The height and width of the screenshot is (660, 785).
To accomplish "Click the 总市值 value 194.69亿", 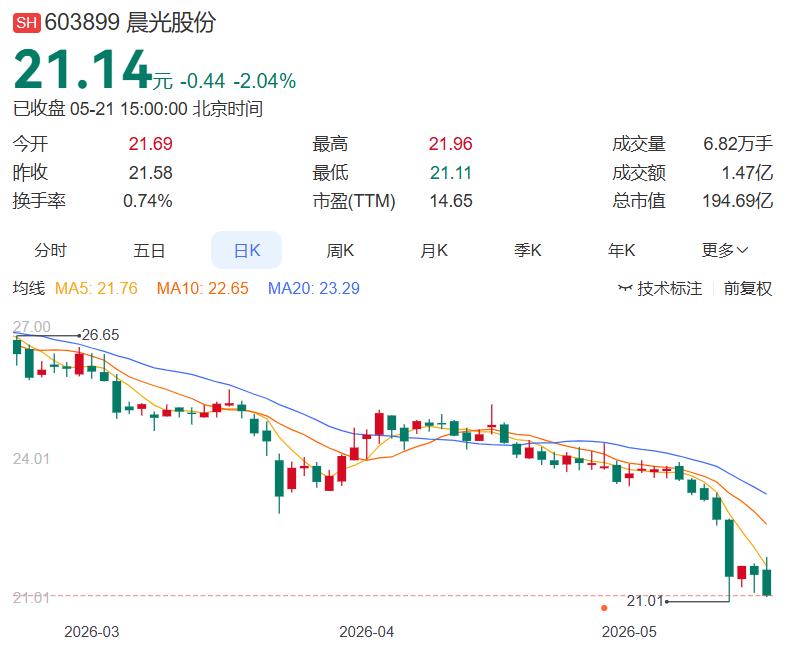I will coord(737,201).
